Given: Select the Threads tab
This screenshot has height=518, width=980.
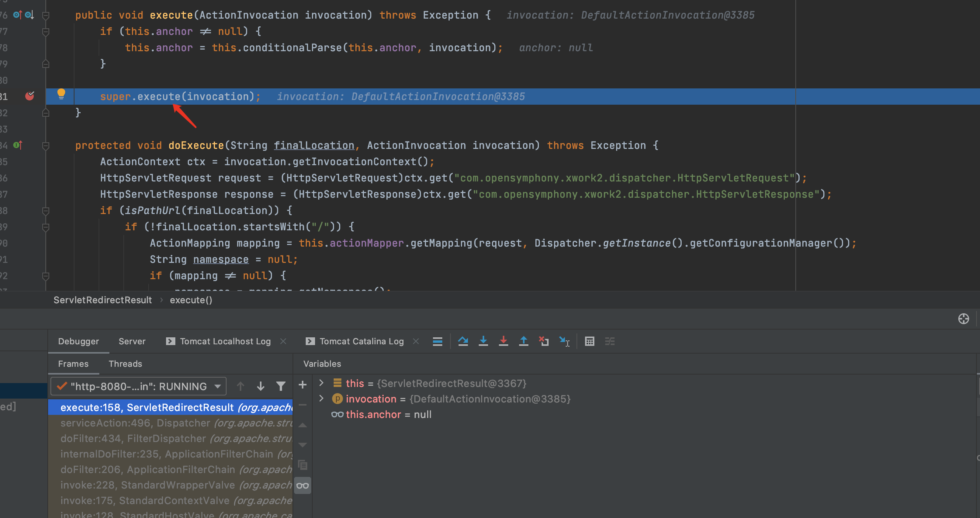Looking at the screenshot, I should tap(125, 364).
